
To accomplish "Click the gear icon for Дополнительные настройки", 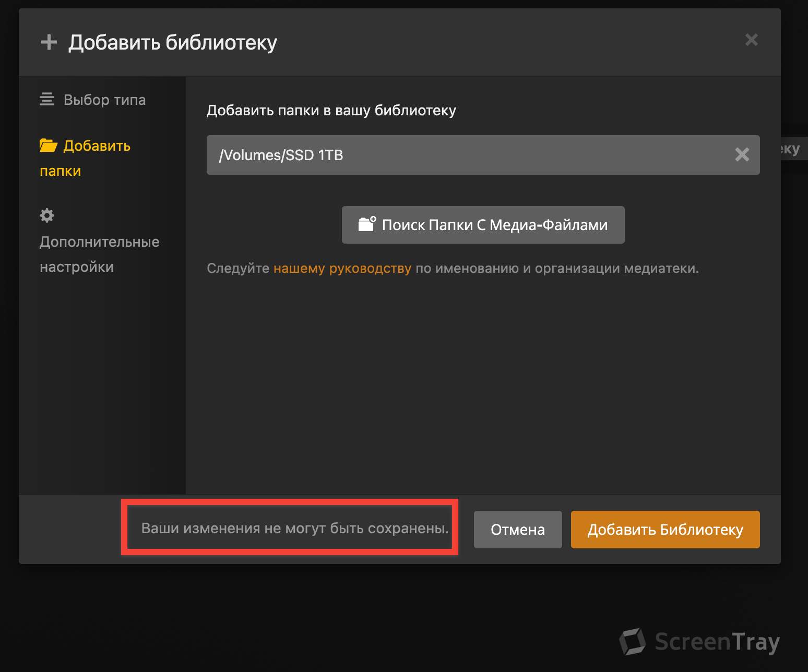I will click(47, 215).
